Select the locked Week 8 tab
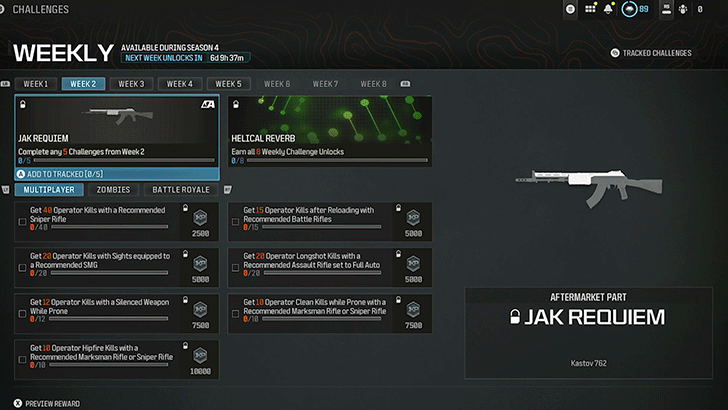Viewport: 728px width, 410px height. (373, 84)
